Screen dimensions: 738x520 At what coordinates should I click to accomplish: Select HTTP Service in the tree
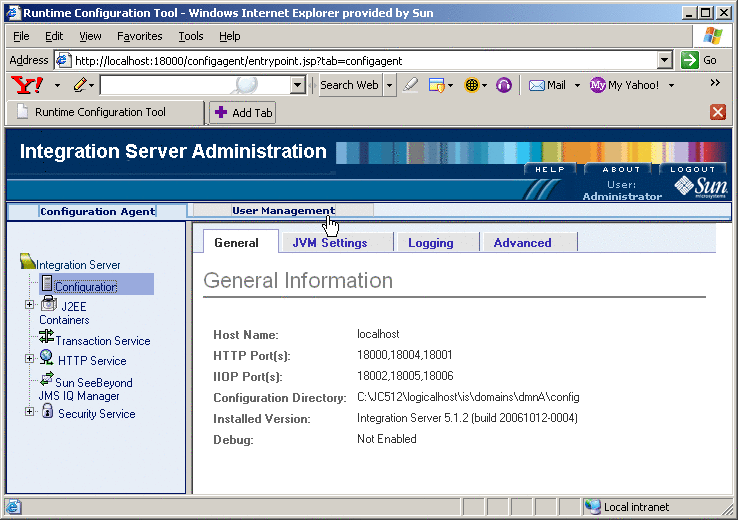coord(92,361)
